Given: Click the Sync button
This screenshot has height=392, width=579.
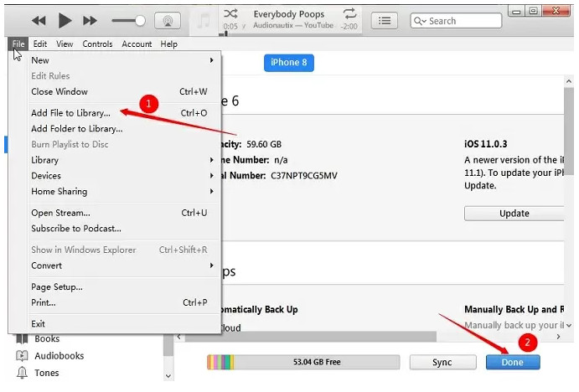Looking at the screenshot, I should pos(442,362).
